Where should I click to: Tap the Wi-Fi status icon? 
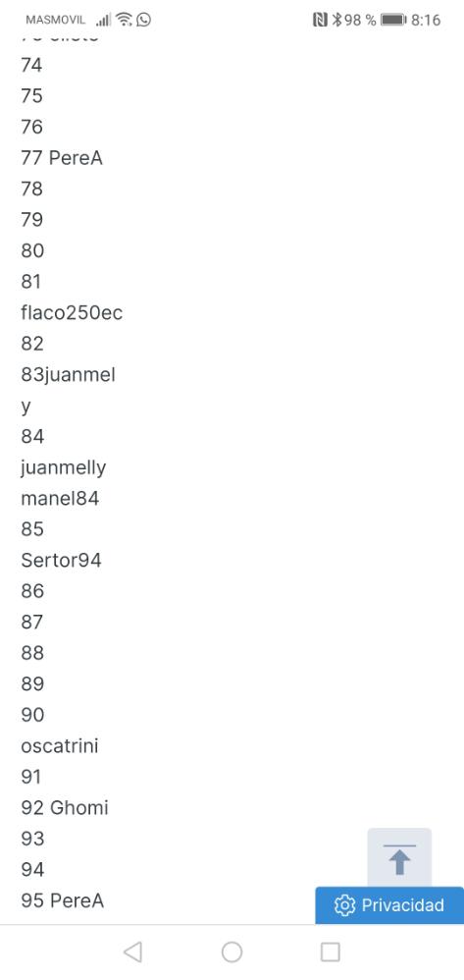coord(125,20)
